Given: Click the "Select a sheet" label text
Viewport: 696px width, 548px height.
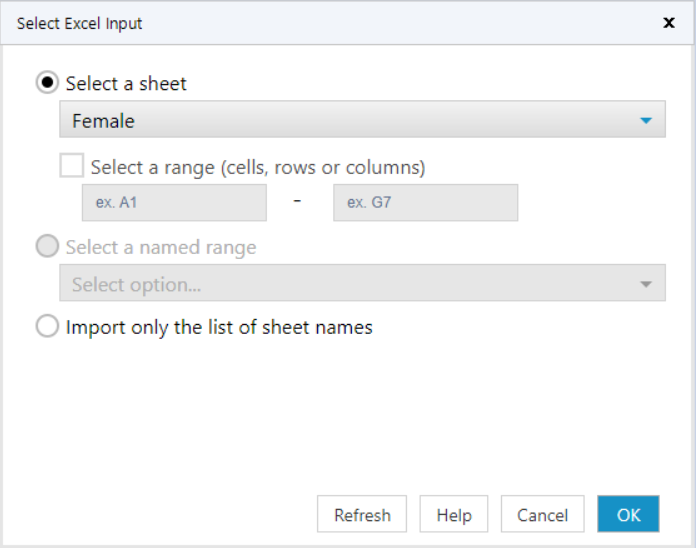Looking at the screenshot, I should pyautogui.click(x=126, y=83).
